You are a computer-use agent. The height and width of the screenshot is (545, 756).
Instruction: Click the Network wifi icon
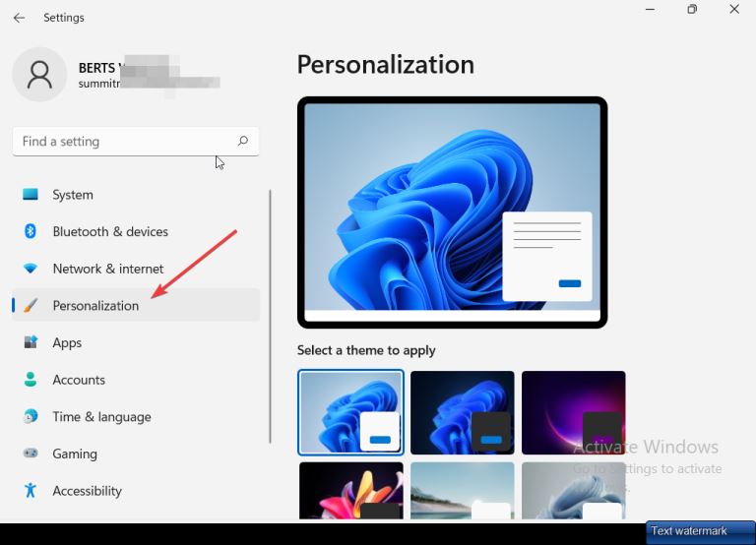click(x=31, y=269)
